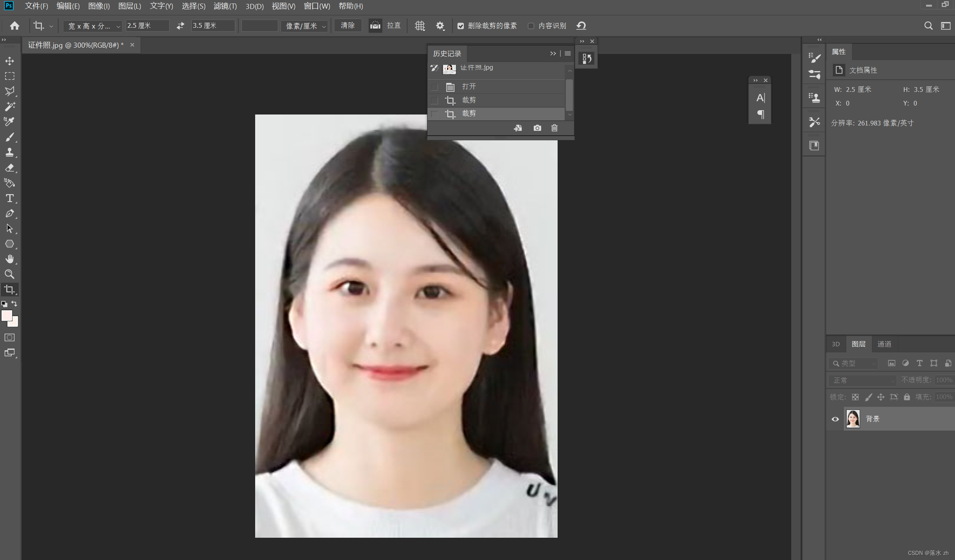This screenshot has width=955, height=560.
Task: Select the Move tool
Action: coord(9,61)
